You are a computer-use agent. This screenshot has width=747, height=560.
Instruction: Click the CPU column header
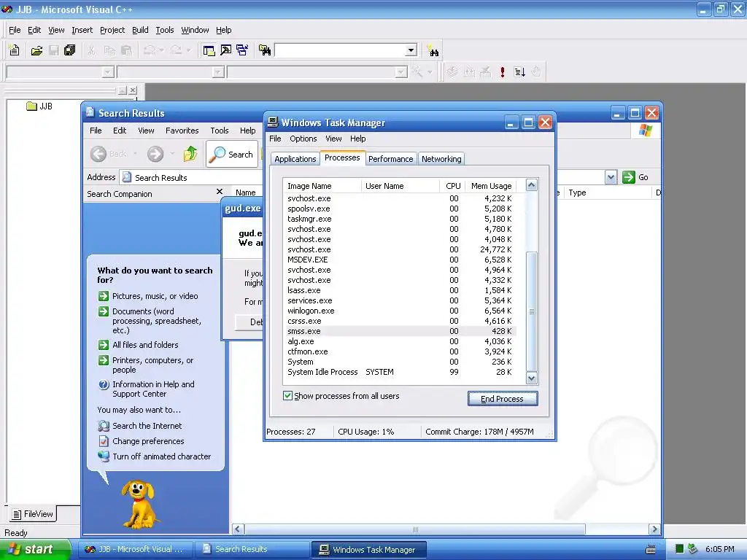click(452, 186)
